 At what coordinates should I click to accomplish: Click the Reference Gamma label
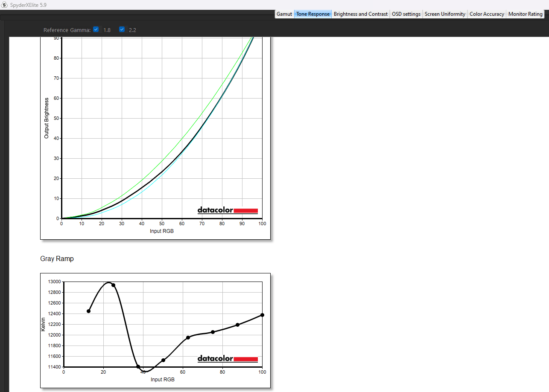(x=67, y=30)
